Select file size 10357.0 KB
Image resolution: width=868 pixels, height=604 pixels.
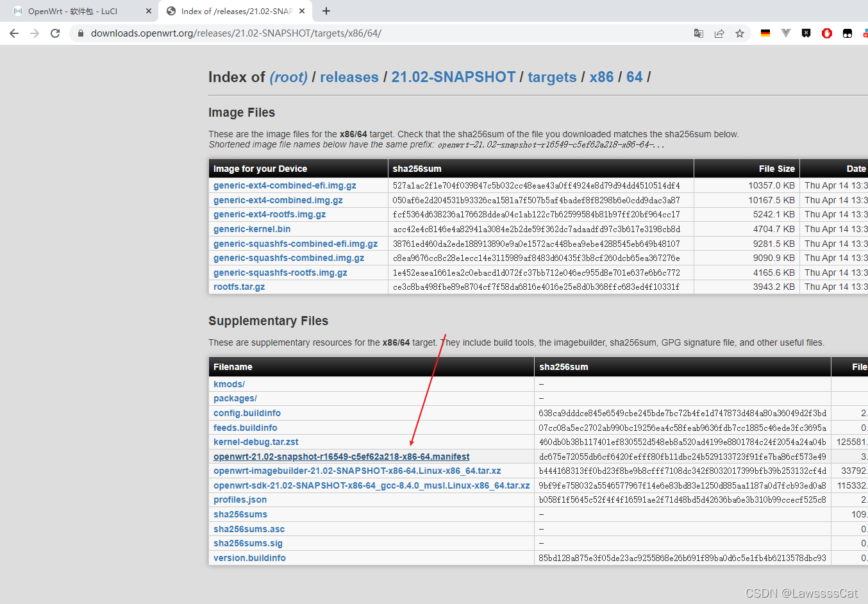771,185
